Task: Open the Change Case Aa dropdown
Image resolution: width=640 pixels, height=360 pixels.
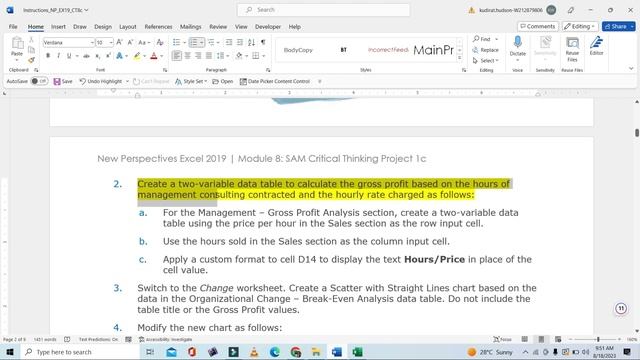Action: tap(144, 42)
